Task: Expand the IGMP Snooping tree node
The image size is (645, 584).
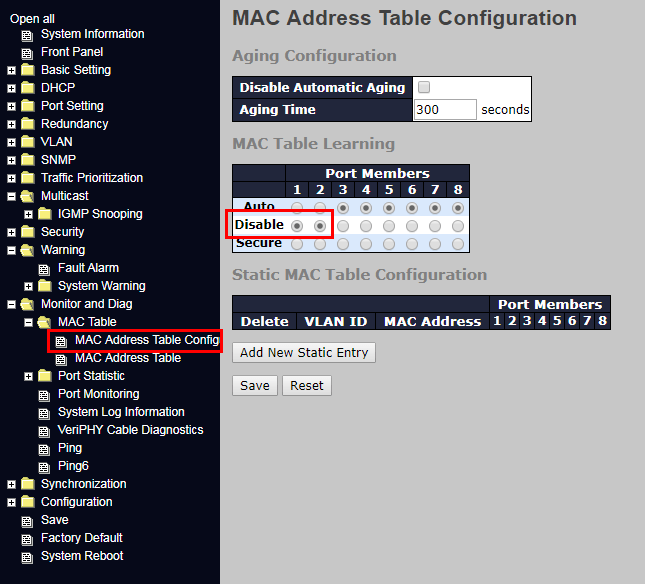Action: point(28,214)
